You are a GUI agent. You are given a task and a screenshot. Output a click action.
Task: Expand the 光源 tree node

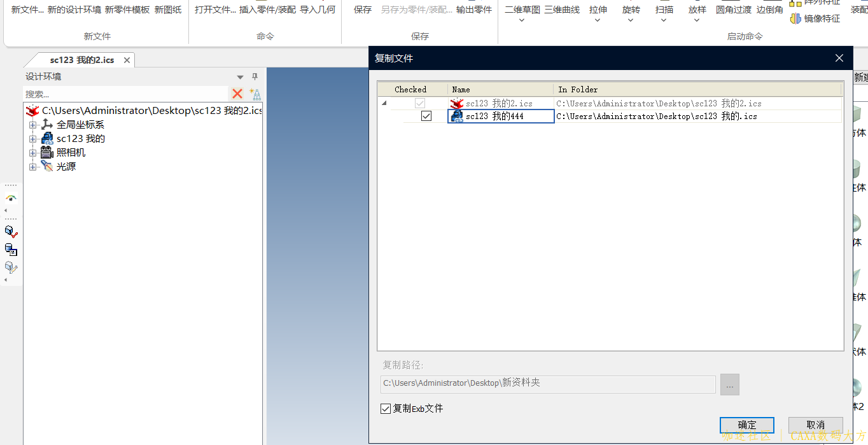pos(33,167)
